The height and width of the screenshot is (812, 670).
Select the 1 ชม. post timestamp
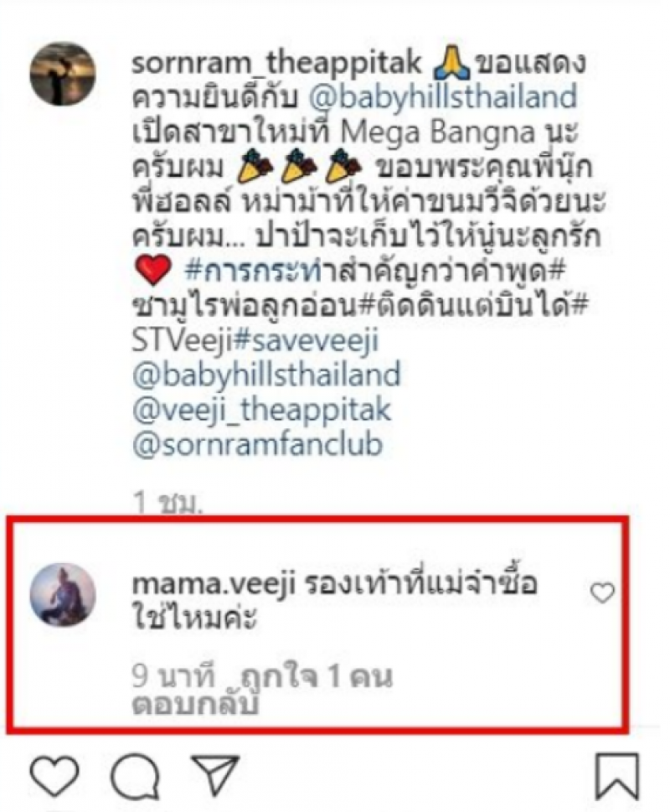coord(167,502)
